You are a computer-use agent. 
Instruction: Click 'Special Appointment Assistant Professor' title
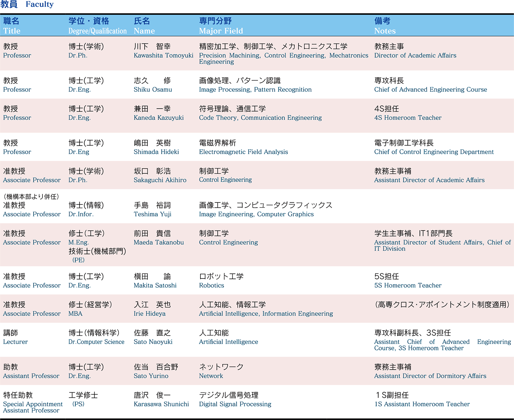point(33,407)
